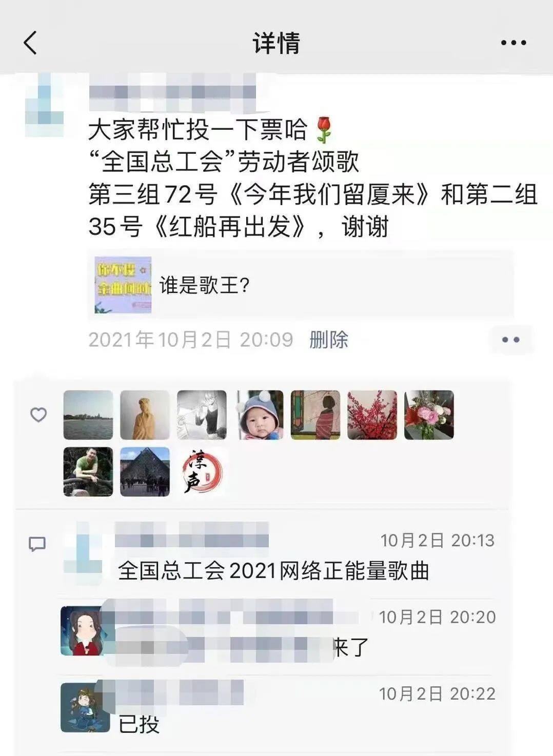The height and width of the screenshot is (756, 553).
Task: Tap the back arrow in the header
Action: point(30,43)
